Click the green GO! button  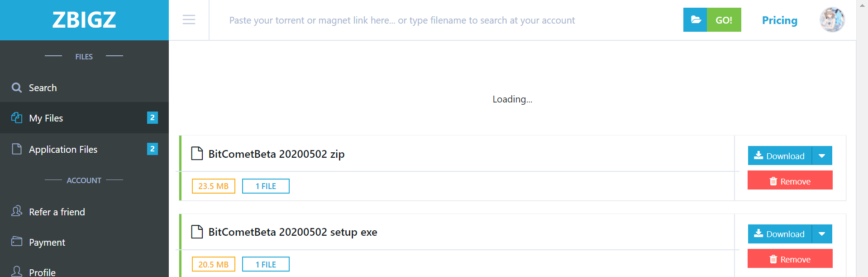(724, 20)
